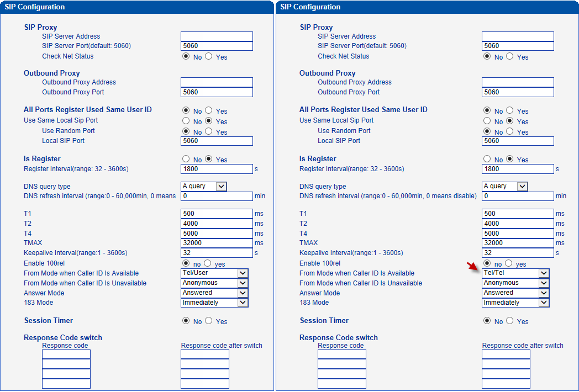The width and height of the screenshot is (579, 392).
Task: Open Answer Mode dropdown in left panel
Action: (214, 293)
